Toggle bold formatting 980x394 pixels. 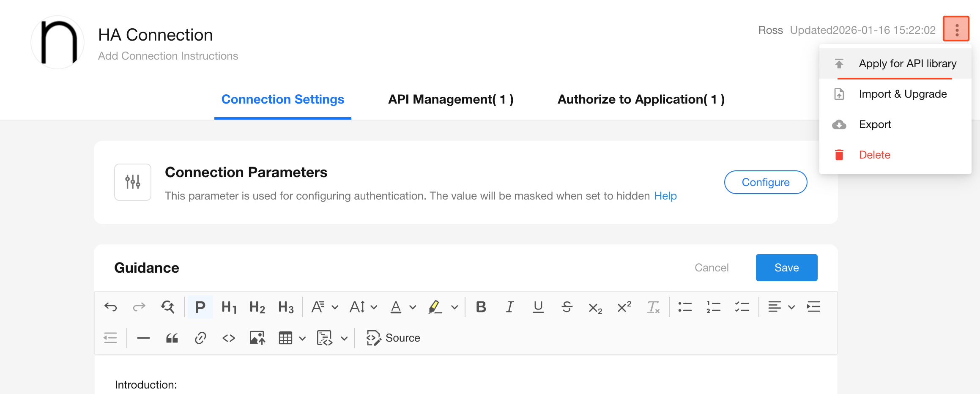[x=481, y=307]
